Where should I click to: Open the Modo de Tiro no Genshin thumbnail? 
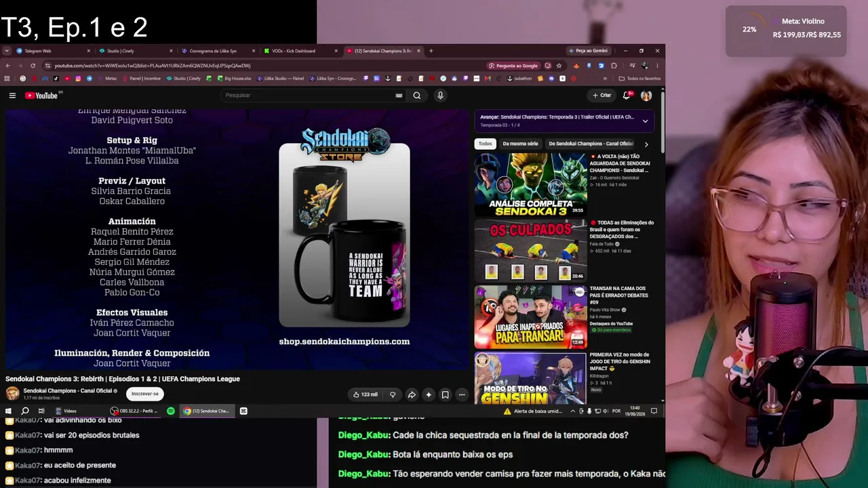click(530, 378)
